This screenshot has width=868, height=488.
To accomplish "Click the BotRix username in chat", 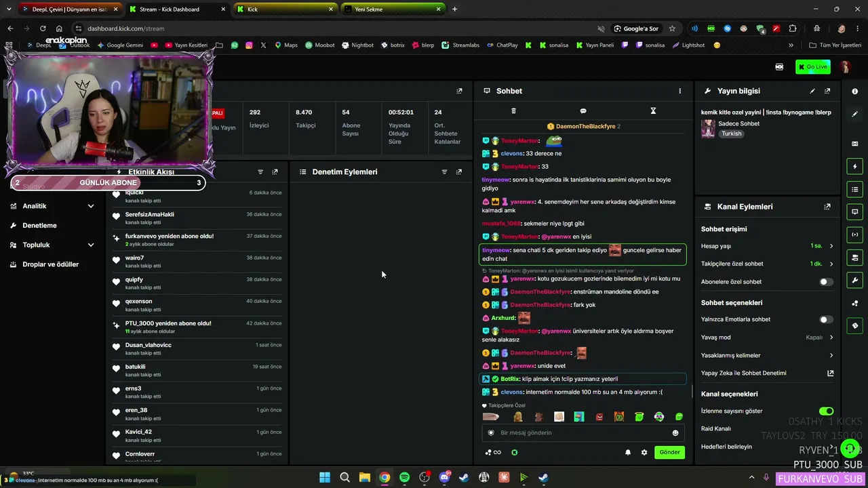I will [x=510, y=380].
